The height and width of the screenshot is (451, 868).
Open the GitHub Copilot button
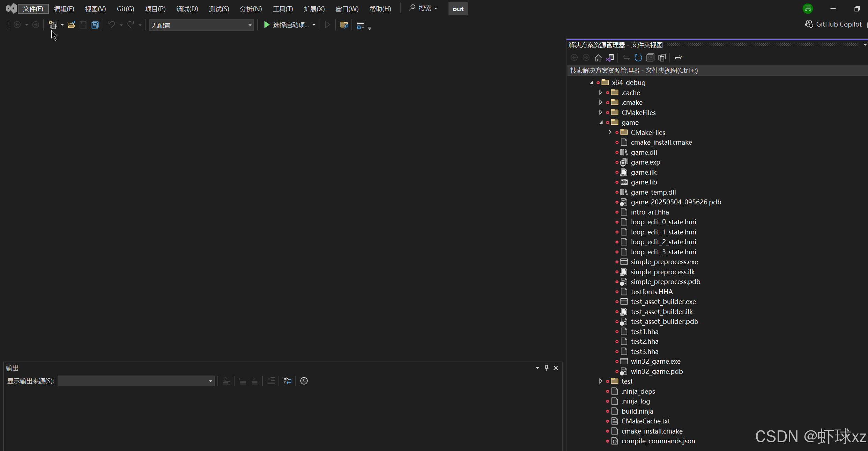[833, 24]
